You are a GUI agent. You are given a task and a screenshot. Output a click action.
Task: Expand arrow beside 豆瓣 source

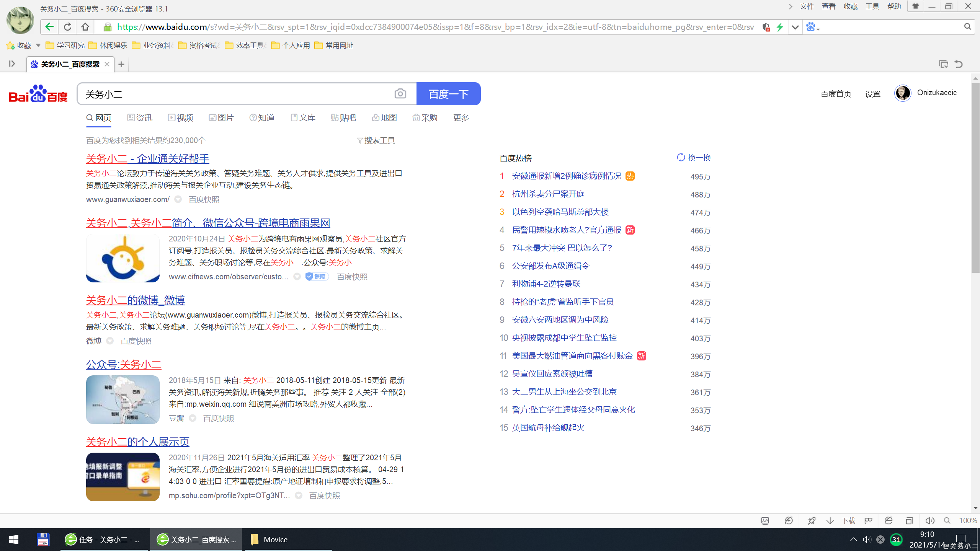[193, 418]
